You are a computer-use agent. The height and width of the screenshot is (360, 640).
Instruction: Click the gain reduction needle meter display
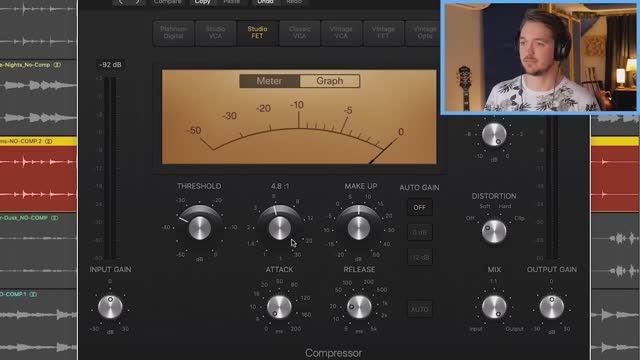point(299,117)
